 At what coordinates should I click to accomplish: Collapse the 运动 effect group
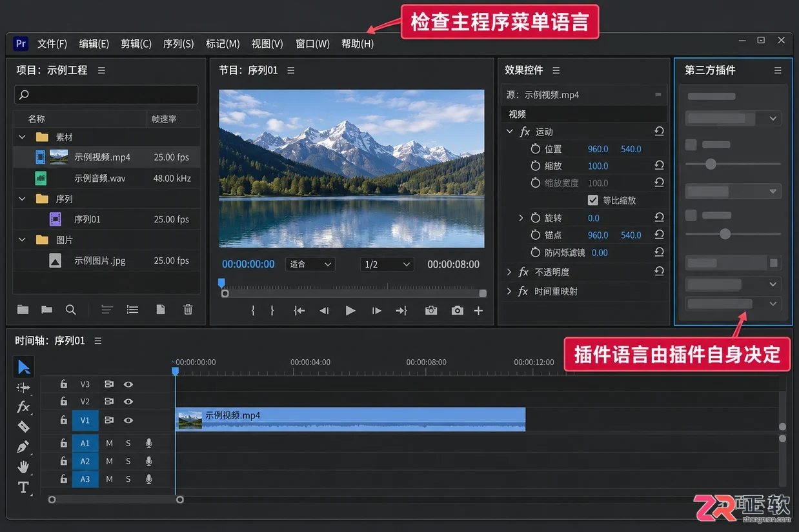[x=510, y=132]
